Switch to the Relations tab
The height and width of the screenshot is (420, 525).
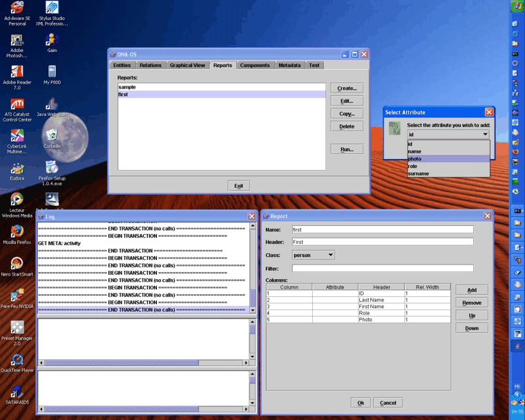click(151, 66)
